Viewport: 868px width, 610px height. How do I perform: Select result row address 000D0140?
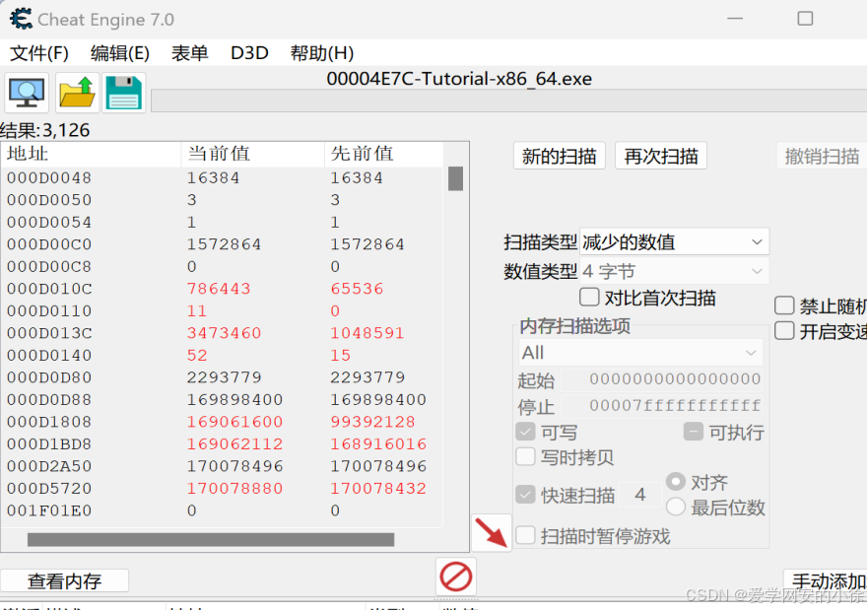222,355
